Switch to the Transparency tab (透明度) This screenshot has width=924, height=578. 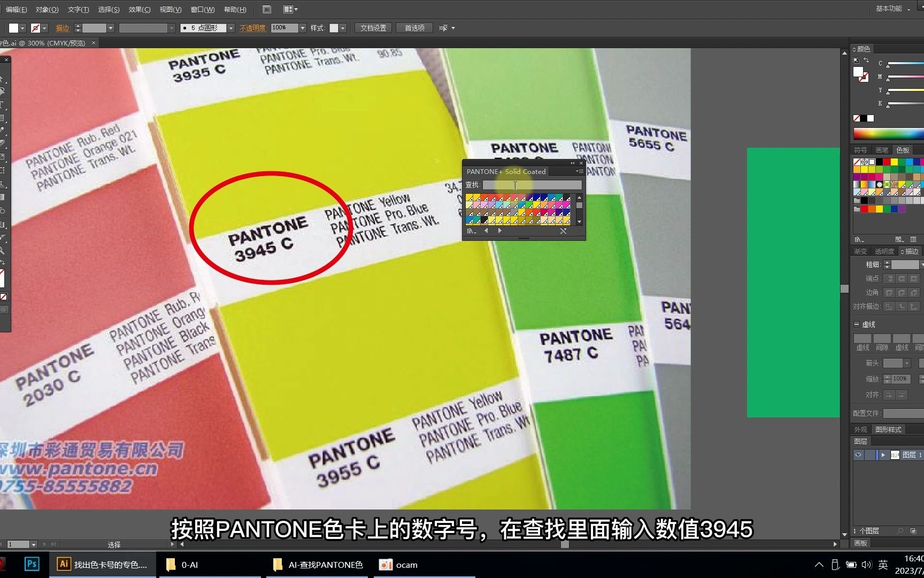(884, 252)
